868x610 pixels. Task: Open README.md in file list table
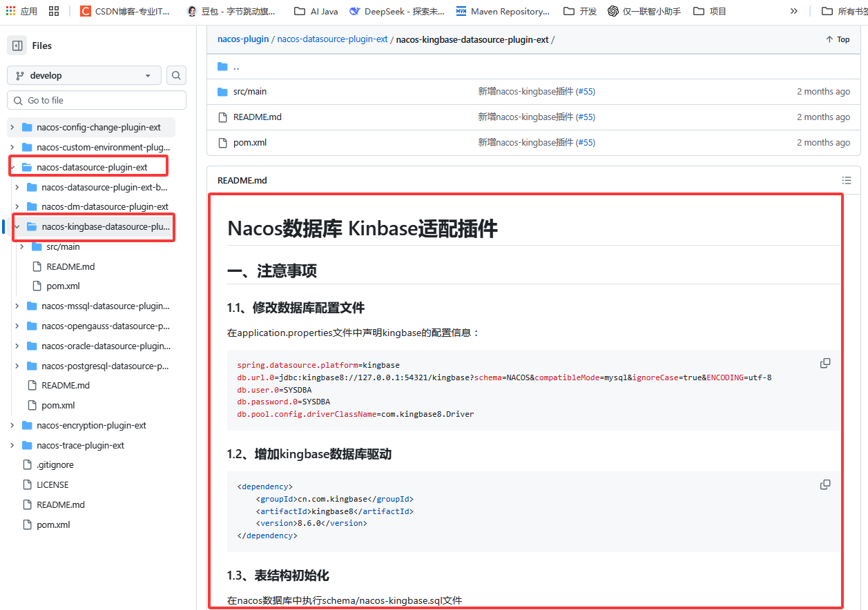coord(258,117)
